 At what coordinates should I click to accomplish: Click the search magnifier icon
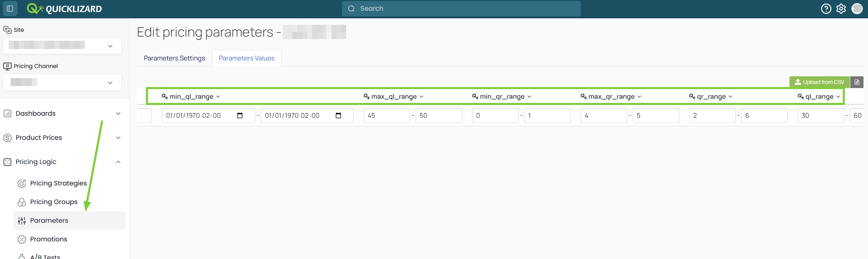point(351,9)
